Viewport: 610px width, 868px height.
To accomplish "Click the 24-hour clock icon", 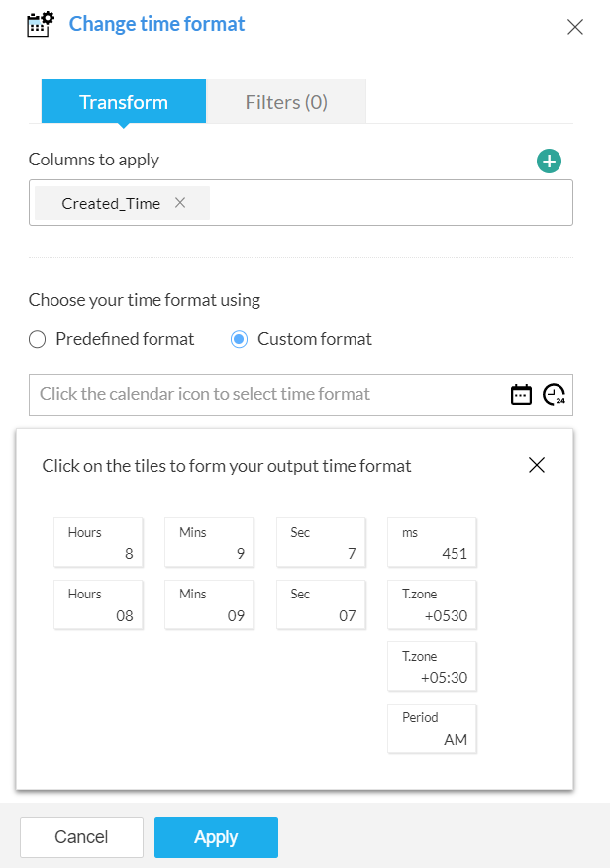I will point(555,394).
